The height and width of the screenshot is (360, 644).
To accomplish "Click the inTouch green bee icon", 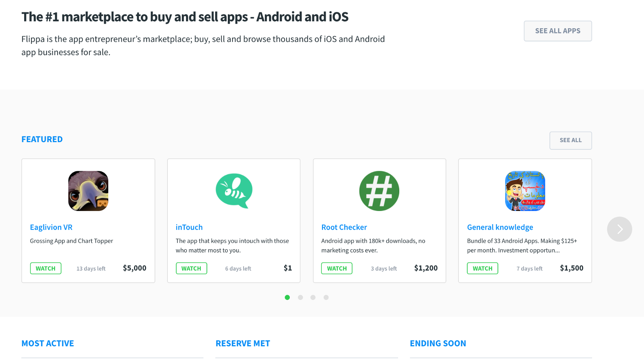I will (x=234, y=191).
